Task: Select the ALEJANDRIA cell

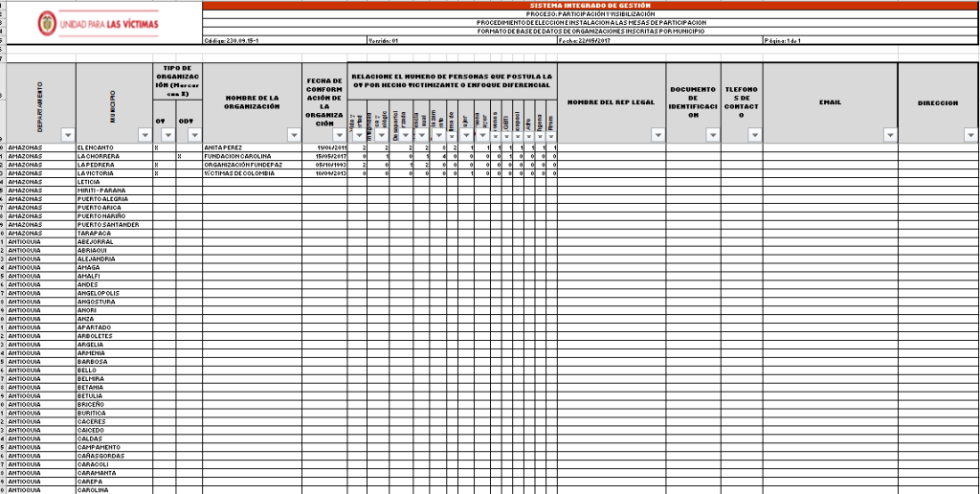Action: pyautogui.click(x=115, y=258)
